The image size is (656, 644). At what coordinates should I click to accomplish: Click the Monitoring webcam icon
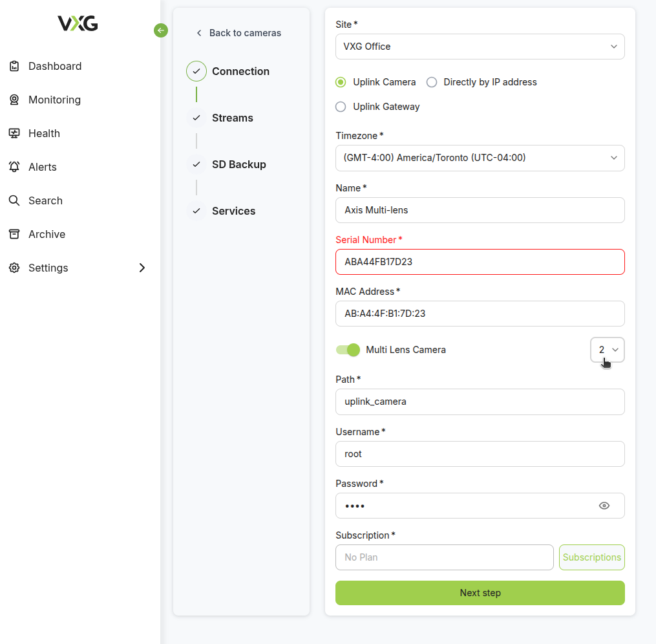coord(14,100)
